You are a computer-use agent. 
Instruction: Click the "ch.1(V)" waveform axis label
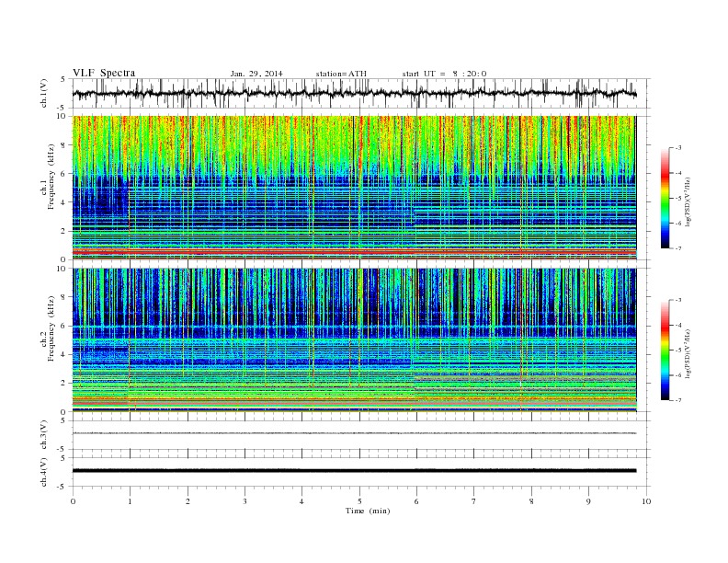pyautogui.click(x=44, y=93)
